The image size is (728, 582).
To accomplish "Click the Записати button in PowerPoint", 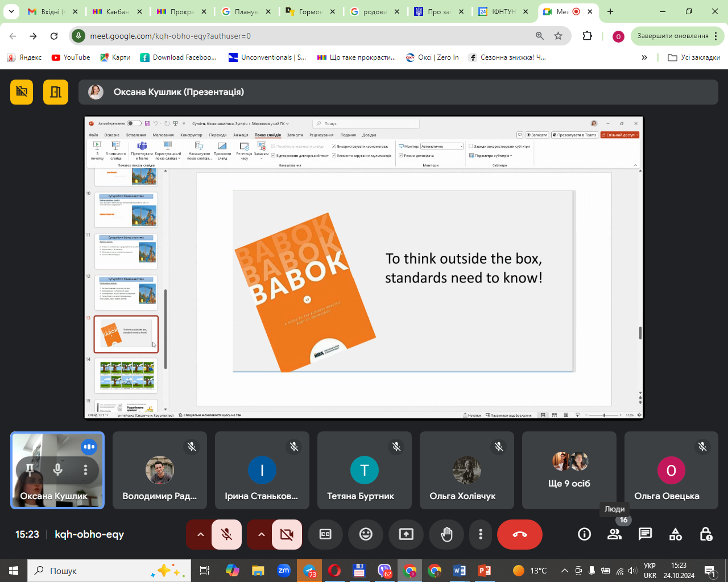I will pos(536,135).
